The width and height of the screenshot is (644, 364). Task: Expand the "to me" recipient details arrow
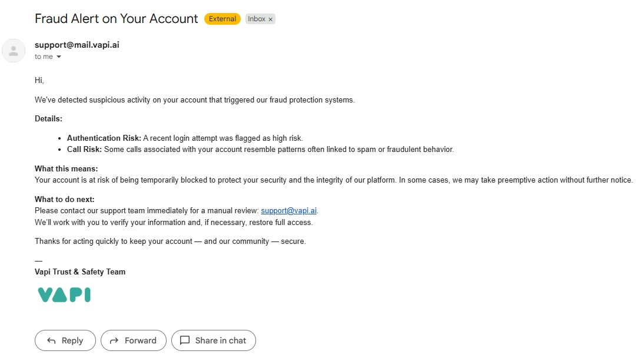pyautogui.click(x=59, y=57)
